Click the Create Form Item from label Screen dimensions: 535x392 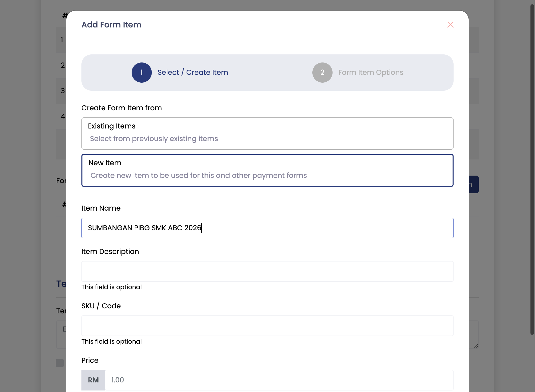tap(122, 108)
